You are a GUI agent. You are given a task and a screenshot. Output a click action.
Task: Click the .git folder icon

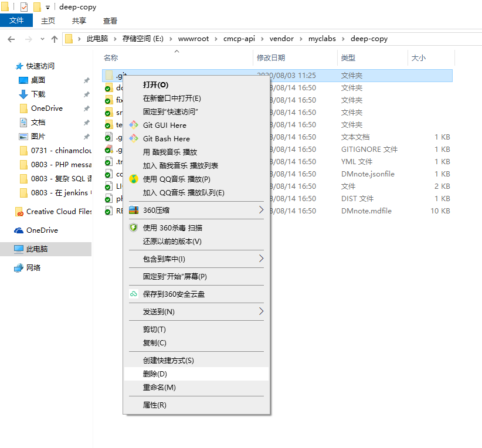[109, 75]
